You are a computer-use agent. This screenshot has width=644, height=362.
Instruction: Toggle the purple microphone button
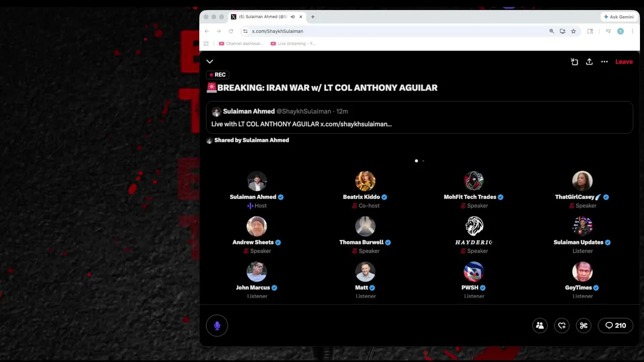217,325
